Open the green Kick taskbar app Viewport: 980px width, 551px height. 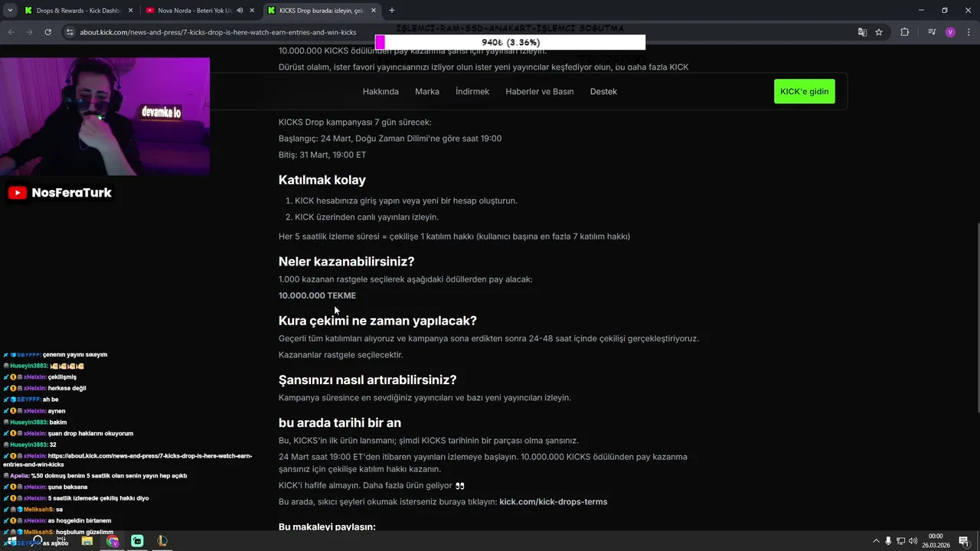point(137,541)
